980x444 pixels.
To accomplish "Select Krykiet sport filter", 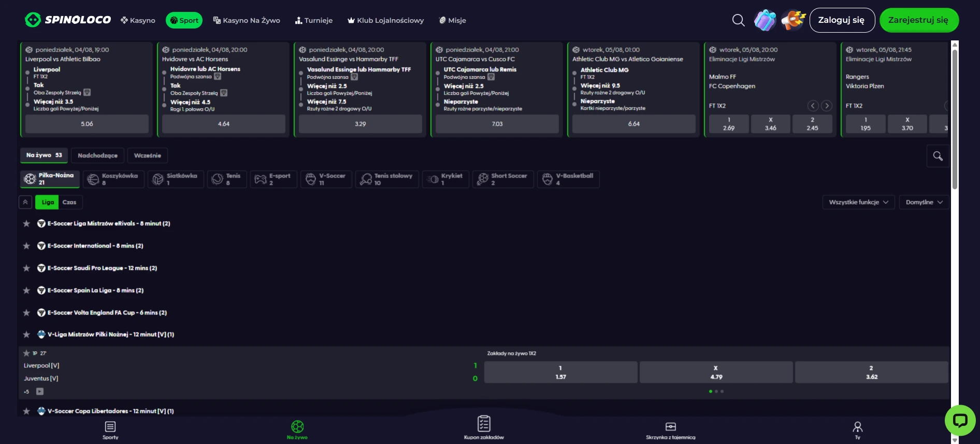I will (445, 179).
